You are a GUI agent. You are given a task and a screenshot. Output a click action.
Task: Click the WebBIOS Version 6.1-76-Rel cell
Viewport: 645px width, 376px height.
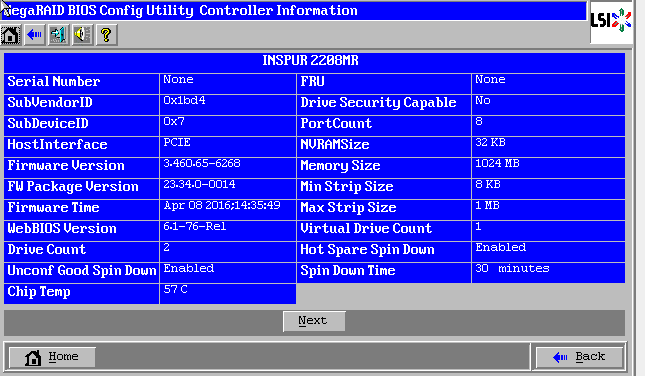point(228,231)
